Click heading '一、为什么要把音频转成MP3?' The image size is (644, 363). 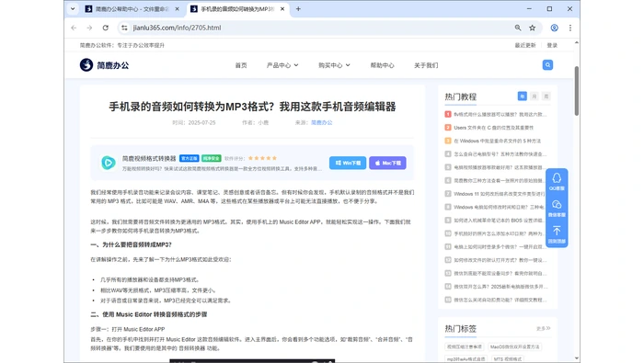point(131,244)
